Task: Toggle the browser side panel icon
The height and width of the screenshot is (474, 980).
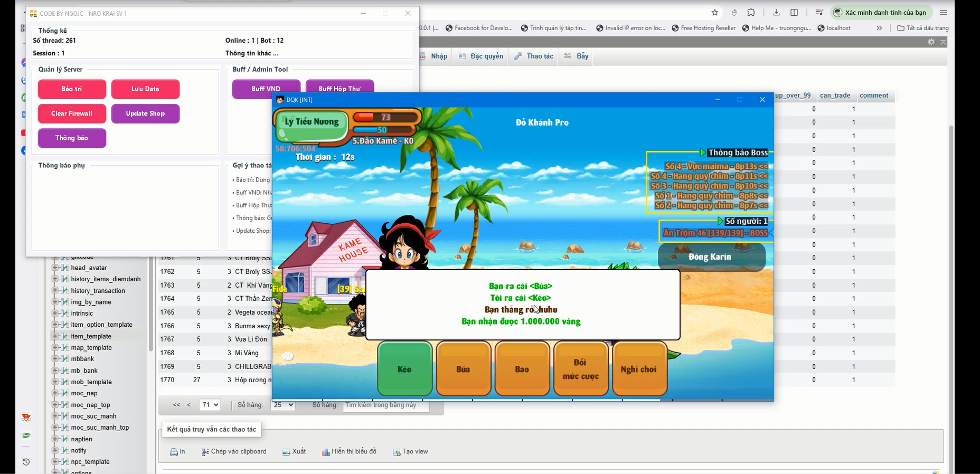Action: (794, 13)
